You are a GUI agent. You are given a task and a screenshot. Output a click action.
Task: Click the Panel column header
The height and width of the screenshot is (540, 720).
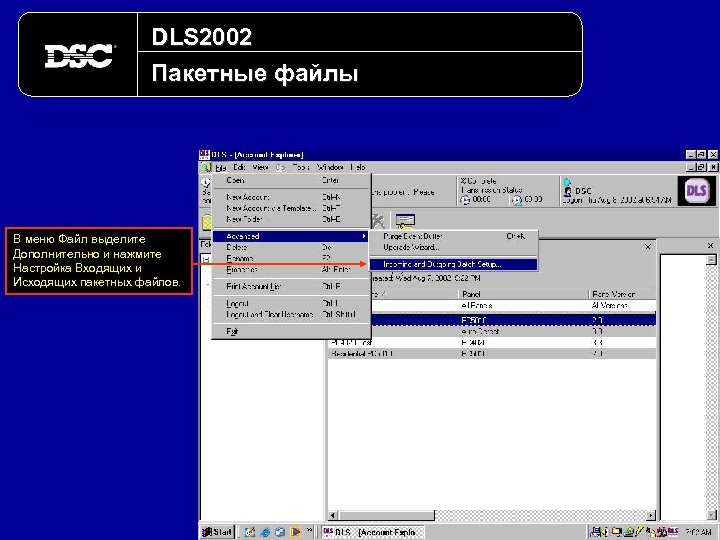(x=523, y=294)
